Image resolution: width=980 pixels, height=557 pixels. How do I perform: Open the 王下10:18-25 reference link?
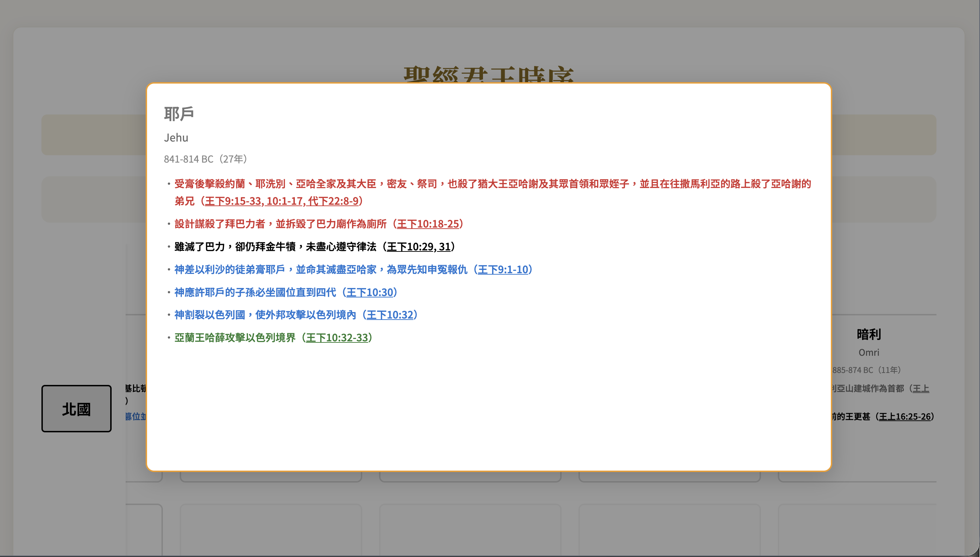428,224
